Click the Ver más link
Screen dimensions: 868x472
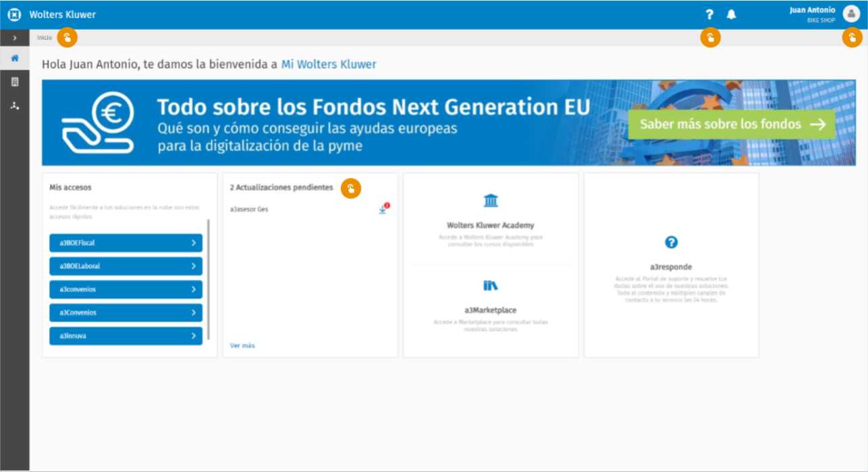coord(242,345)
